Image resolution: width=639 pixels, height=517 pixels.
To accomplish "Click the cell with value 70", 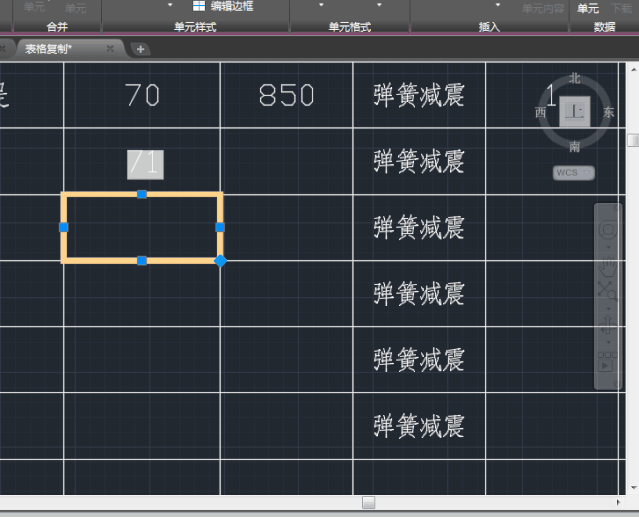I will (x=142, y=95).
